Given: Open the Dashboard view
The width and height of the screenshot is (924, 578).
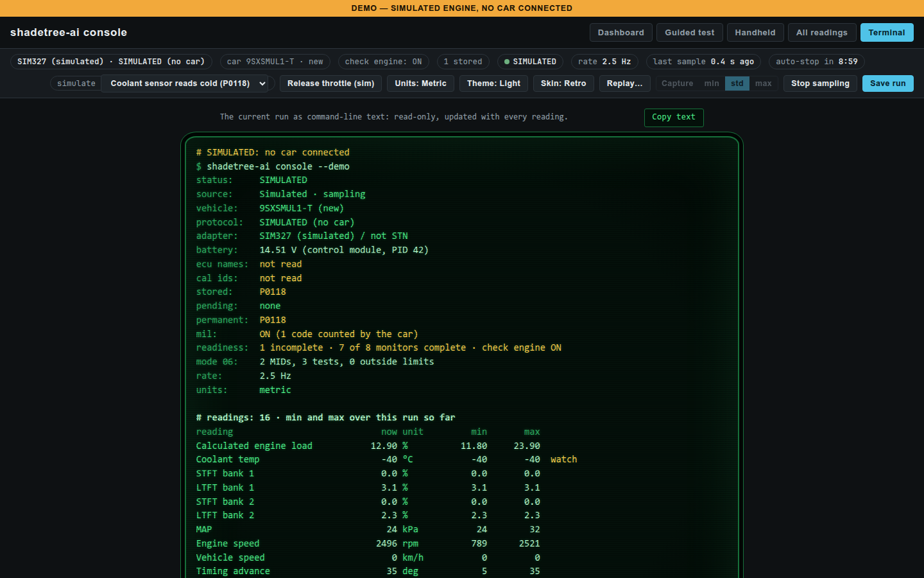Looking at the screenshot, I should (x=620, y=33).
